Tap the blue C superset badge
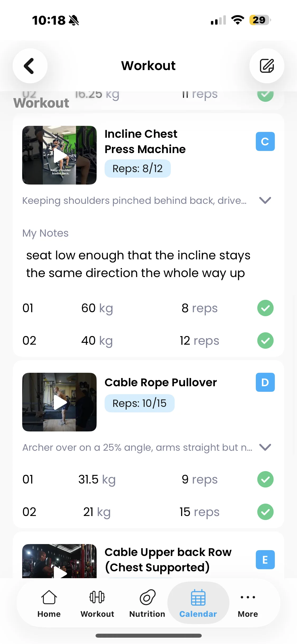 pos(265,141)
